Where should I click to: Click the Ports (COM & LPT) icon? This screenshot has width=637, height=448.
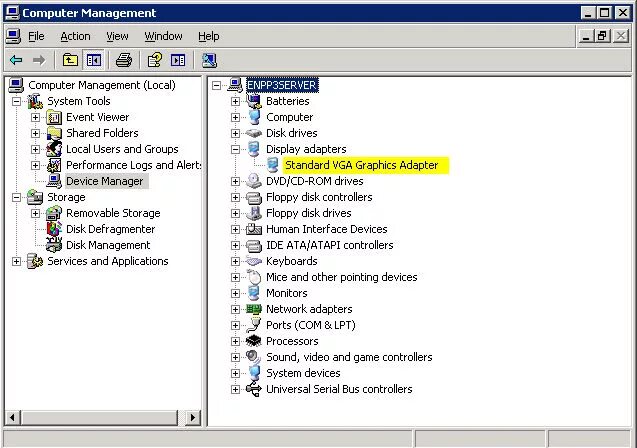[x=254, y=325]
